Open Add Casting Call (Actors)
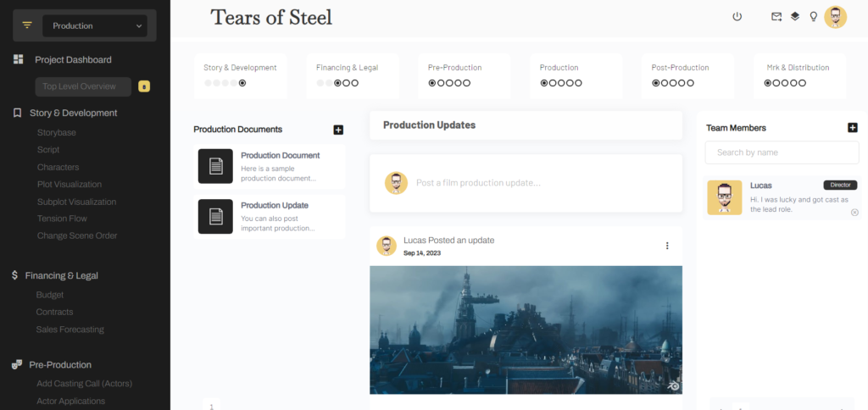Viewport: 868px width, 410px height. [x=84, y=384]
